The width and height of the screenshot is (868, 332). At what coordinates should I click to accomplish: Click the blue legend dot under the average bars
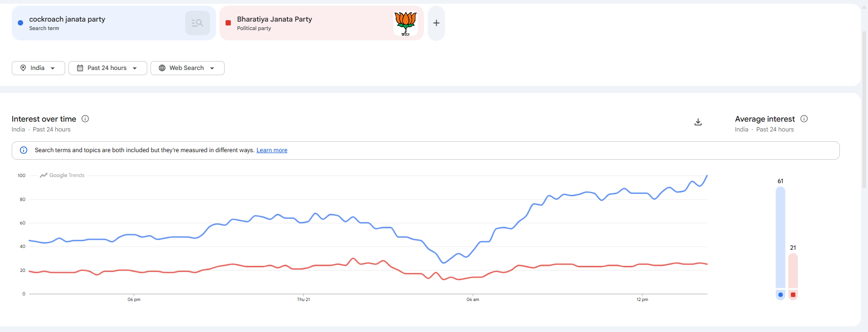click(x=780, y=295)
